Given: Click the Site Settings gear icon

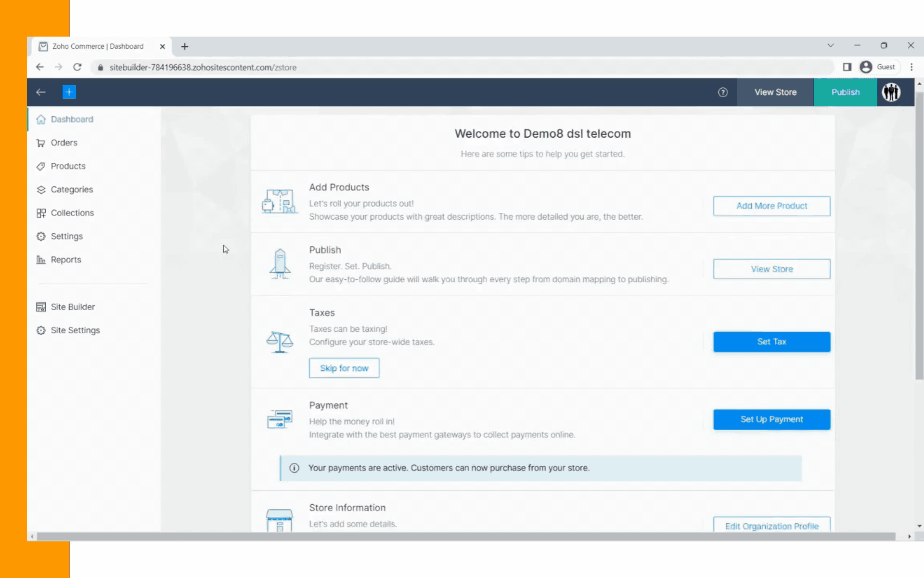Looking at the screenshot, I should pos(41,330).
